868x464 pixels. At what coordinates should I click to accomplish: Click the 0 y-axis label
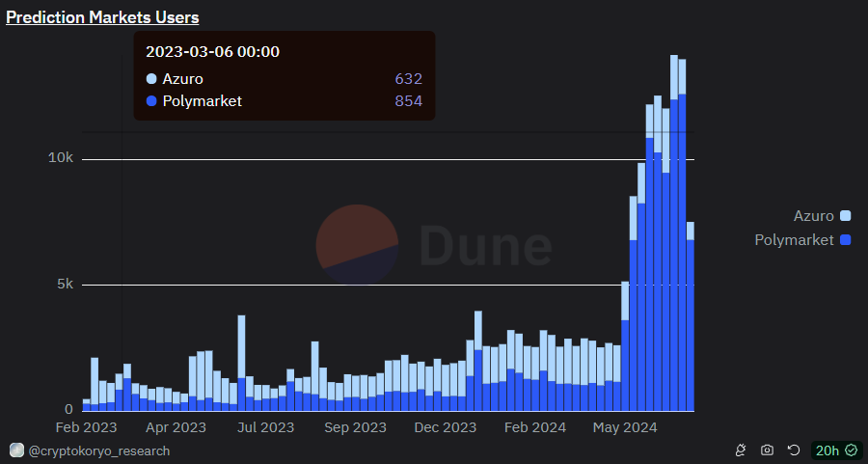pos(68,409)
